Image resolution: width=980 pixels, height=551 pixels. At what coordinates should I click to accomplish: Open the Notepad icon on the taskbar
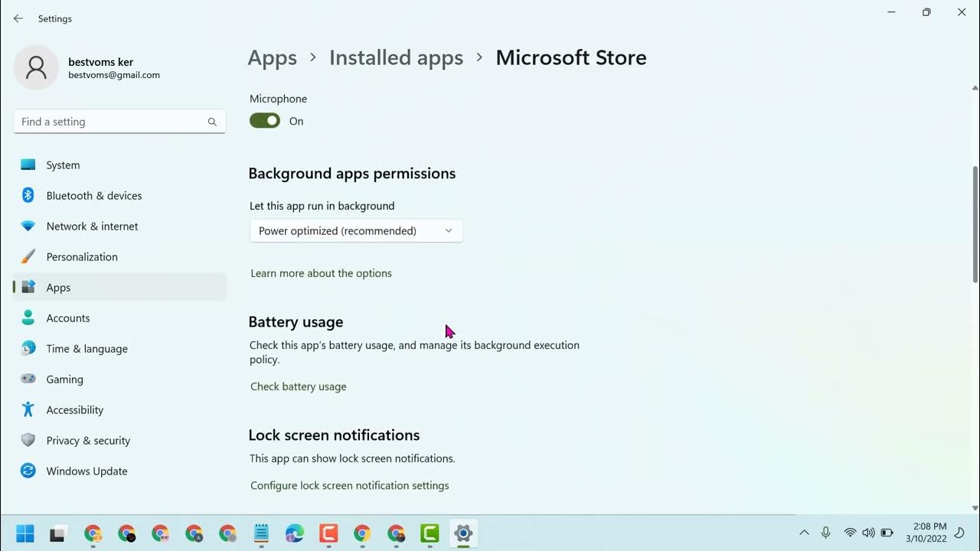click(x=261, y=533)
